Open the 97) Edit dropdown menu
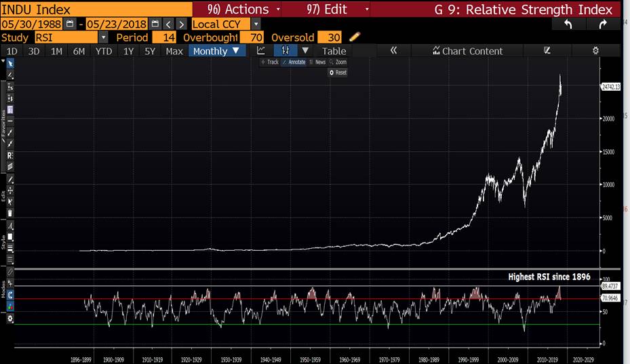This screenshot has width=630, height=364. click(326, 9)
